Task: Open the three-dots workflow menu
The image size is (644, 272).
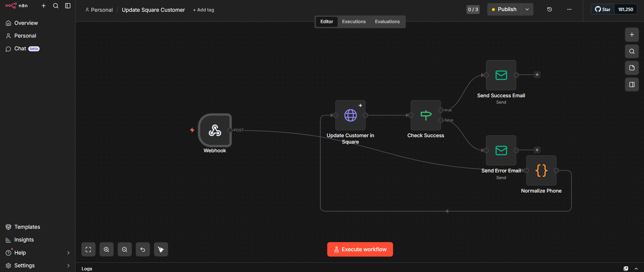Action: (x=569, y=9)
